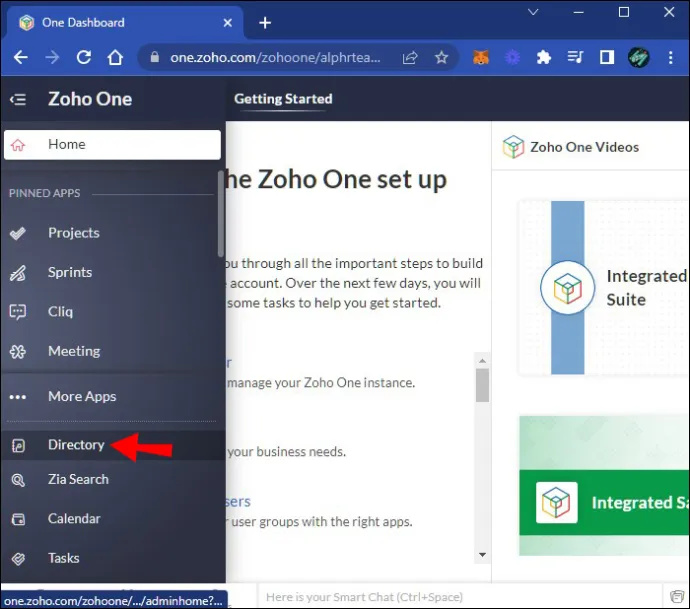Screen dimensions: 690x609
Task: Click the site lock icon
Action: coord(154,57)
